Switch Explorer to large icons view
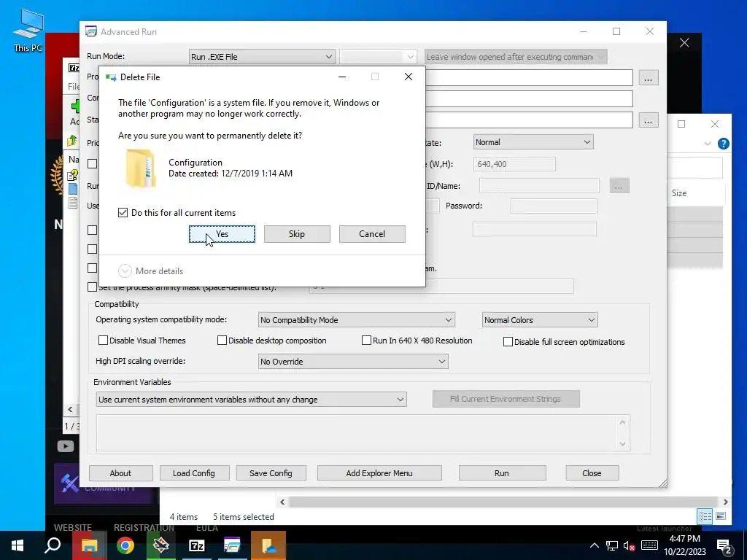The width and height of the screenshot is (747, 560). (x=721, y=516)
